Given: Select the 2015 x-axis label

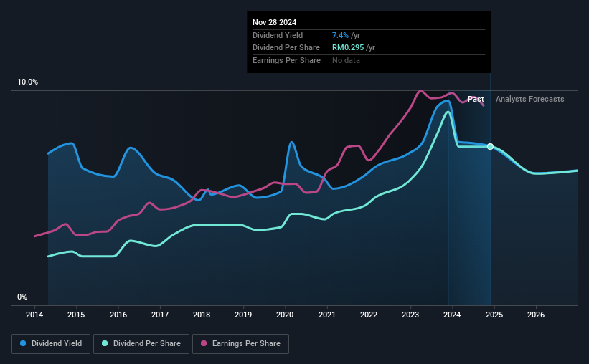Looking at the screenshot, I should [x=76, y=315].
